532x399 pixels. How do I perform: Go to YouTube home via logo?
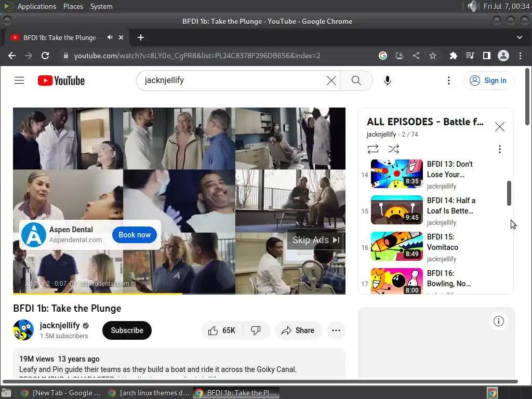pos(61,81)
